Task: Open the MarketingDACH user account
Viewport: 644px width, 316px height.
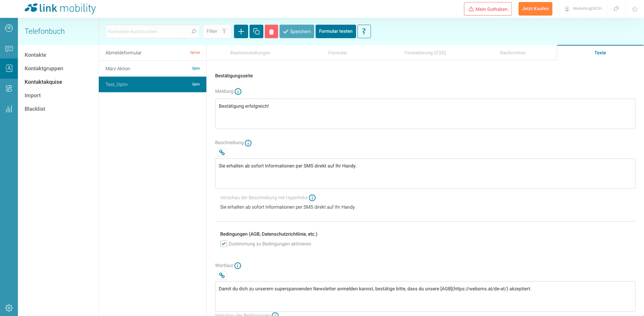Action: coord(583,9)
